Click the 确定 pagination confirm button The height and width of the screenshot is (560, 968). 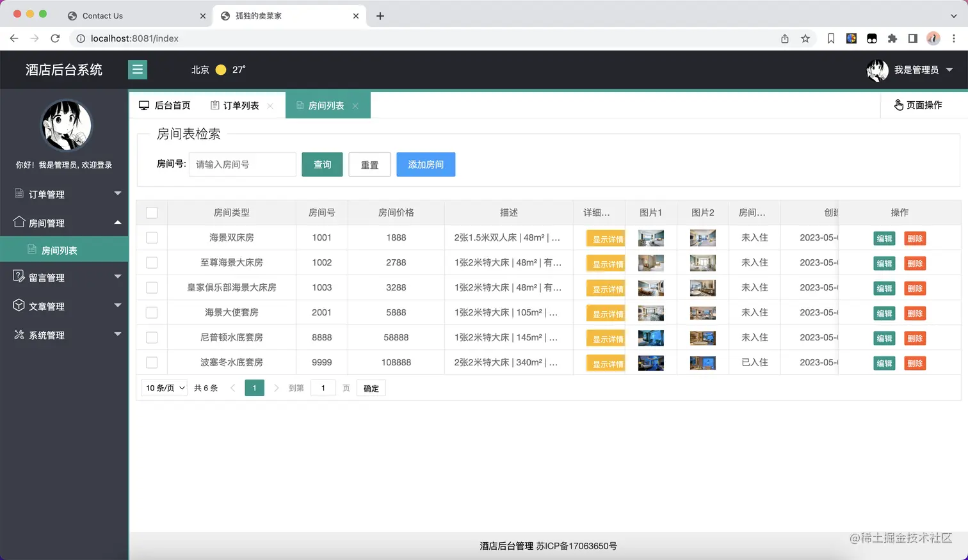(371, 388)
